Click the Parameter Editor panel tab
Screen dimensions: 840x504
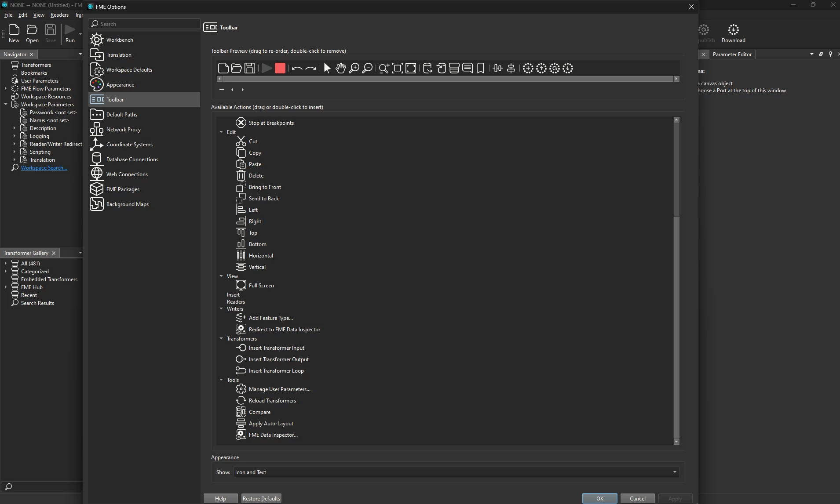[732, 54]
